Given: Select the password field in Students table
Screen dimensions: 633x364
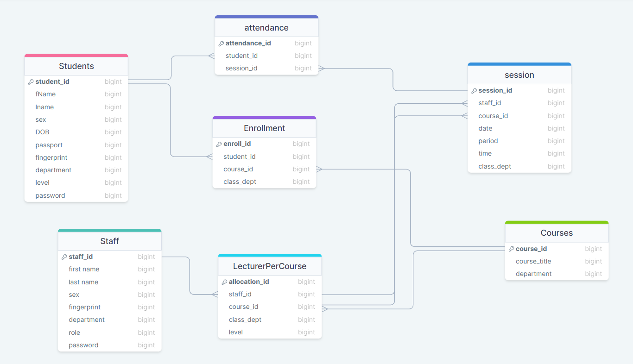Looking at the screenshot, I should 76,195.
